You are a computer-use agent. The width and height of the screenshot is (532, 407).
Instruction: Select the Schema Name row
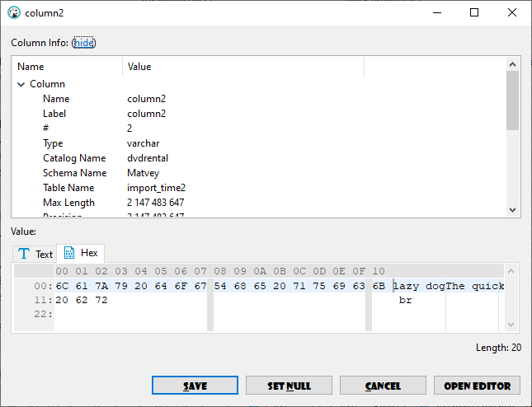[259, 173]
